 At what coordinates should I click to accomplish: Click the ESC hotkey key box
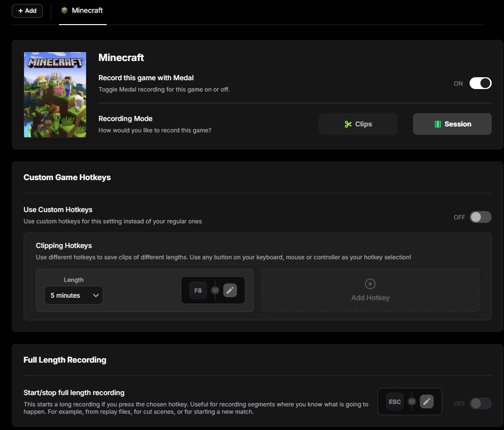395,401
